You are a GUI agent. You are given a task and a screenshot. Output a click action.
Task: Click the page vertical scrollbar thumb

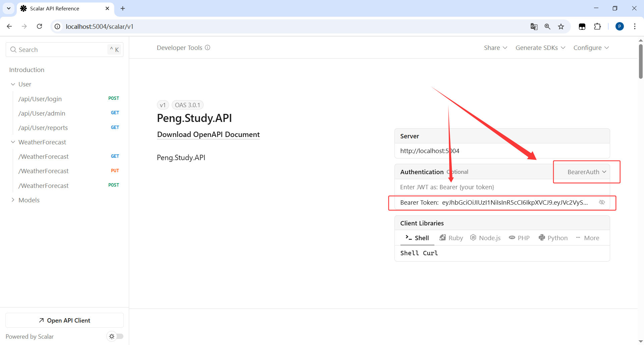click(641, 61)
